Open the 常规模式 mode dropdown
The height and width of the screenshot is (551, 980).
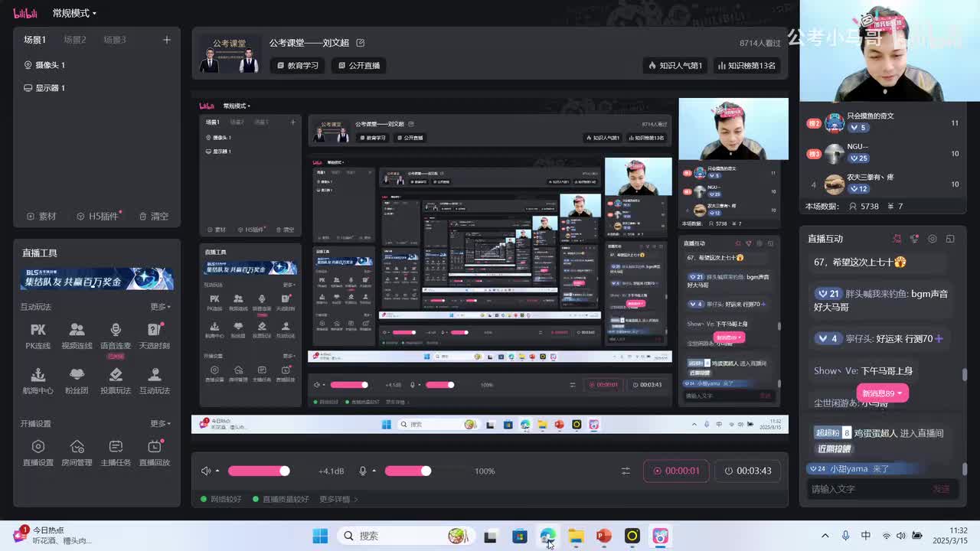coord(74,13)
